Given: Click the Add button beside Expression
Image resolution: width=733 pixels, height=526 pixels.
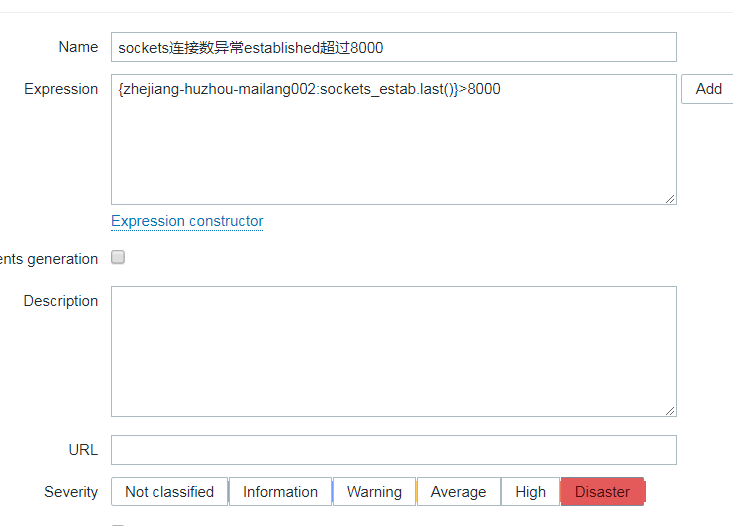Looking at the screenshot, I should coord(708,89).
